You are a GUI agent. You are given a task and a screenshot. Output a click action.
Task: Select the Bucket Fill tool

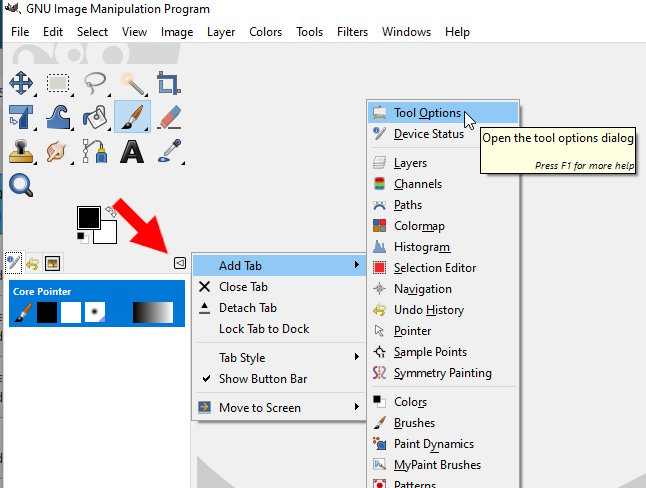click(95, 117)
